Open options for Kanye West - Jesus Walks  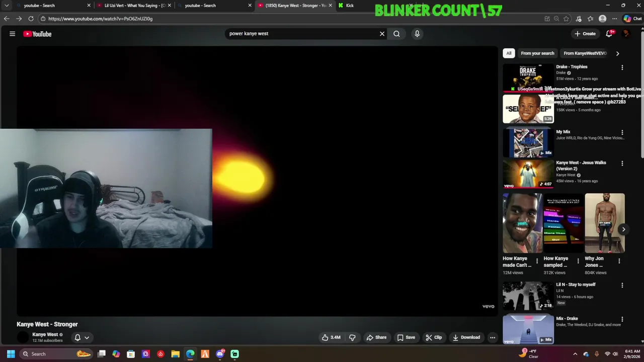point(622,163)
